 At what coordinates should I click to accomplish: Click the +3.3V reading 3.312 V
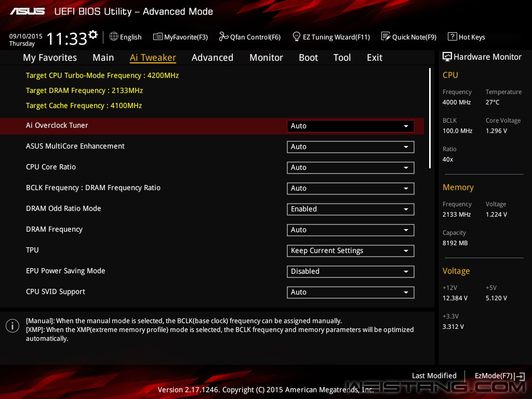tap(453, 326)
